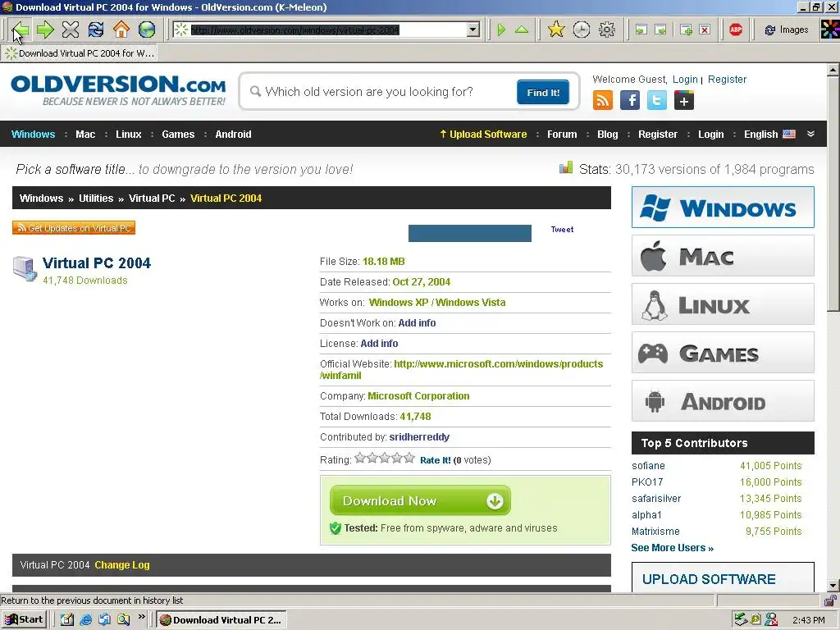Viewport: 840px width, 630px height.
Task: Open preferences with the gear icon
Action: pyautogui.click(x=607, y=30)
